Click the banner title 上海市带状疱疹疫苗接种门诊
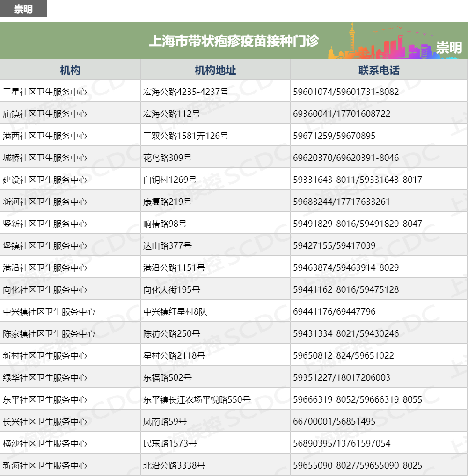468x476 pixels. 234,41
